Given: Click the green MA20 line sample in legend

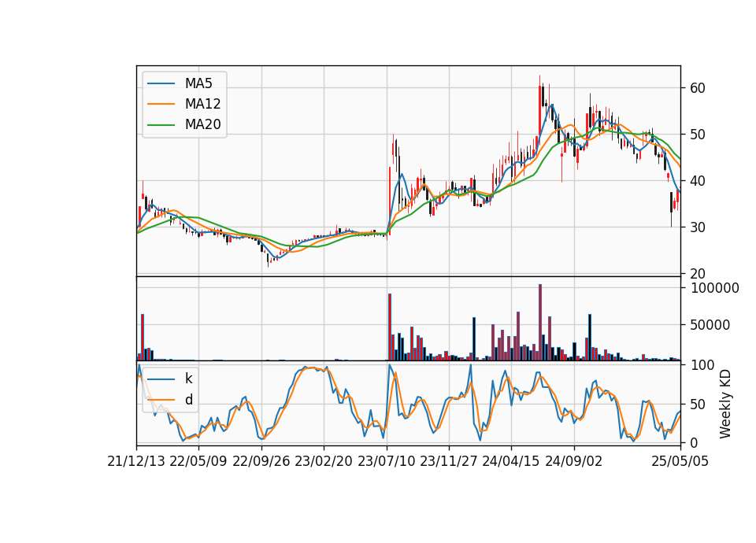Looking at the screenshot, I should 161,125.
